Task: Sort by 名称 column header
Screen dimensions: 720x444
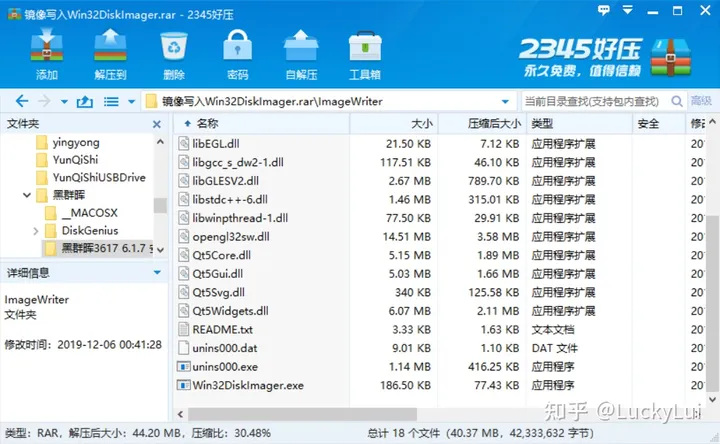Action: (262, 124)
